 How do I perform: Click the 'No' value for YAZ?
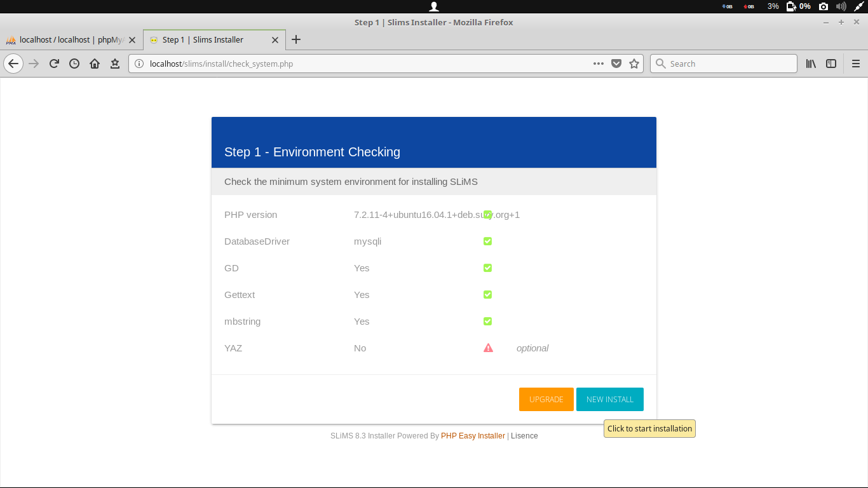tap(360, 348)
